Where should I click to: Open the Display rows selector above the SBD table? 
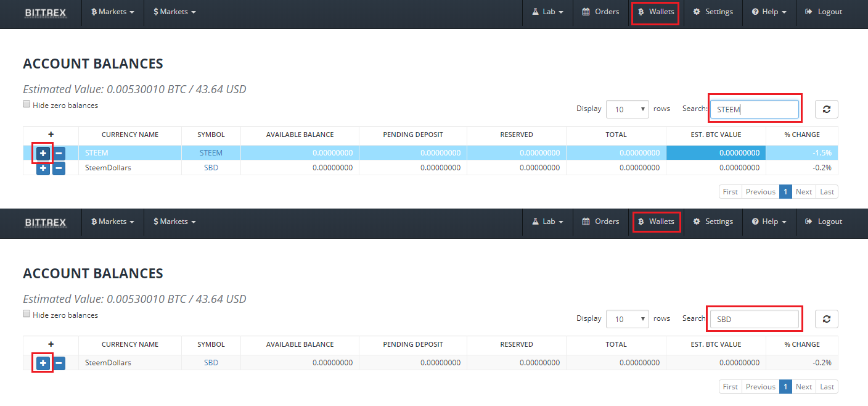tap(628, 319)
